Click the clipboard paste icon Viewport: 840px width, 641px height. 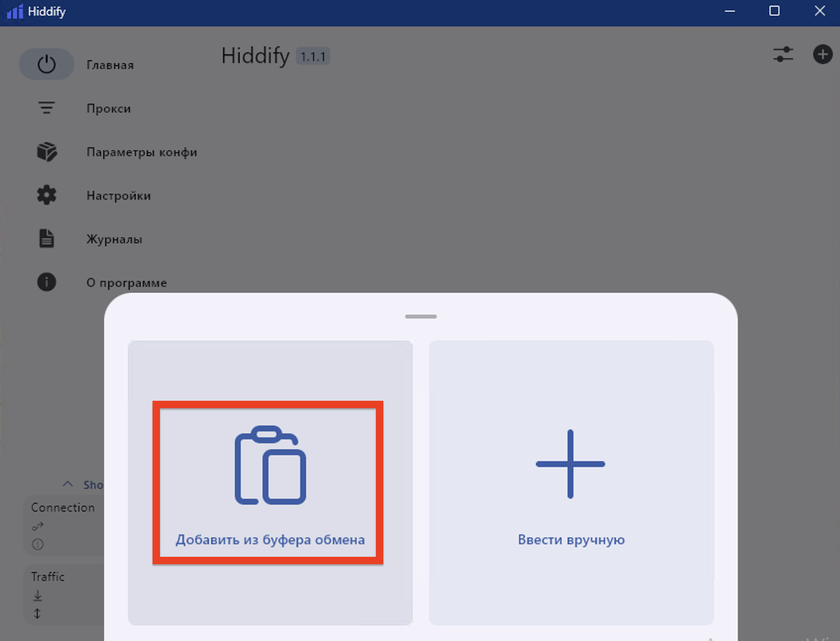(x=270, y=465)
